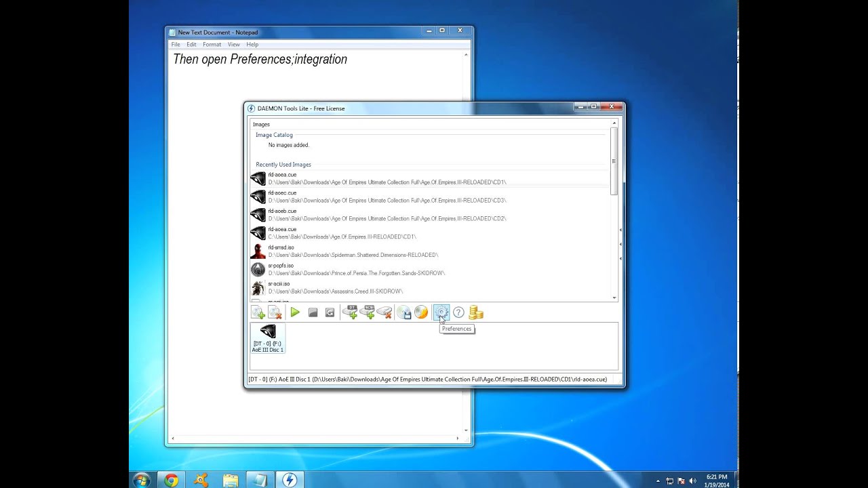This screenshot has width=868, height=488.
Task: Click the icon beside sr-popfs.iso
Action: tap(258, 270)
